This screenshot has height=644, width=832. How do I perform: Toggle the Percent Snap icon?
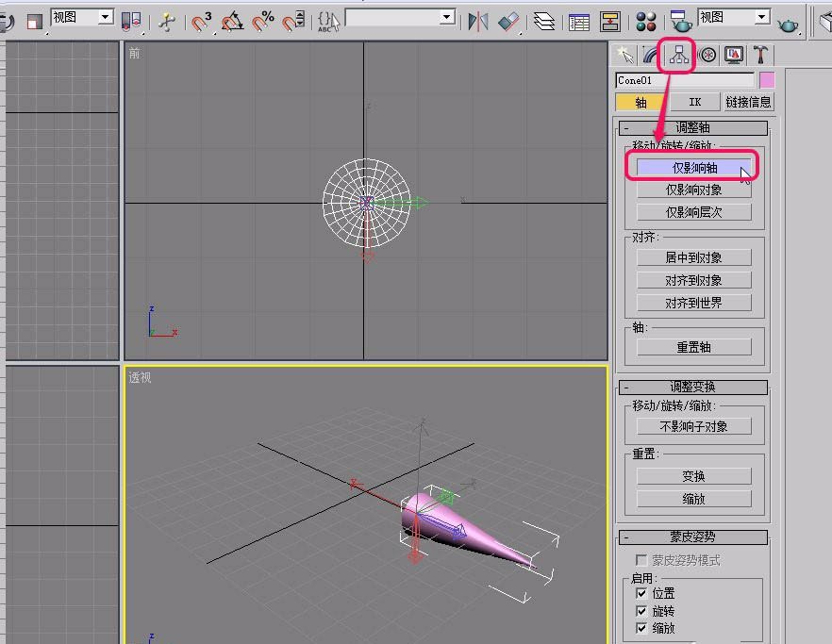point(263,22)
